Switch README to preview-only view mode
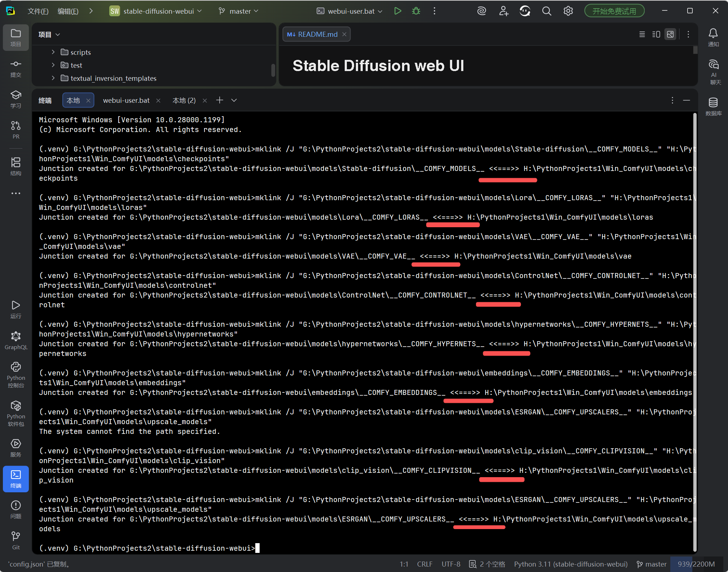 [670, 34]
